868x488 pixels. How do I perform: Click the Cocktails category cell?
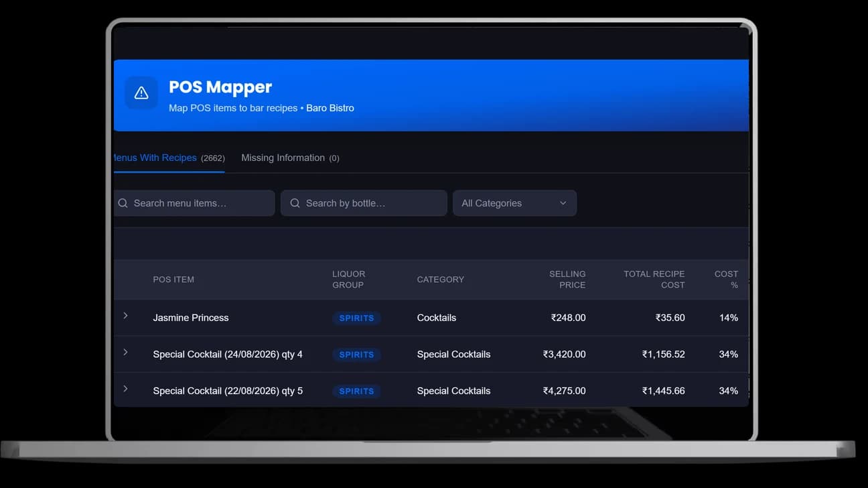coord(437,318)
